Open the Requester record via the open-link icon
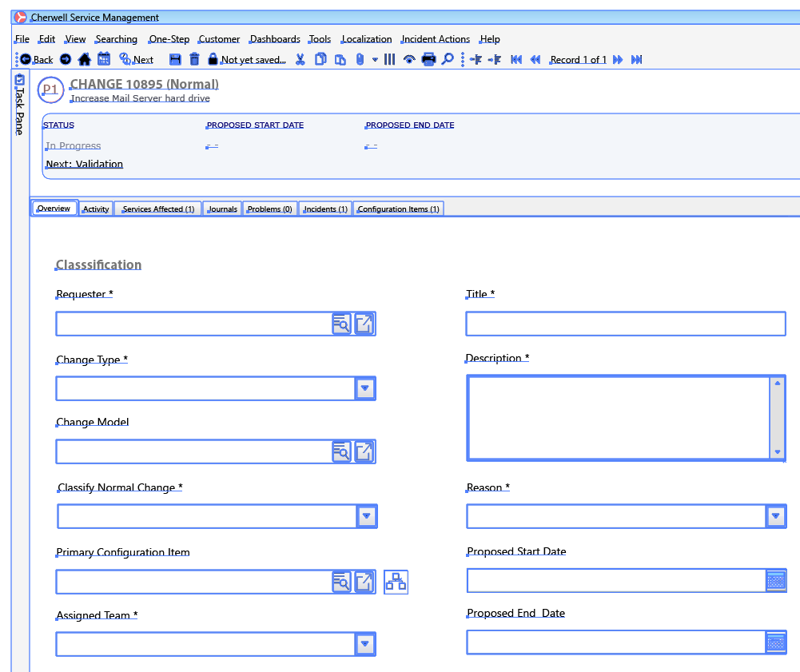Screen dimensions: 800x672 tap(364, 324)
